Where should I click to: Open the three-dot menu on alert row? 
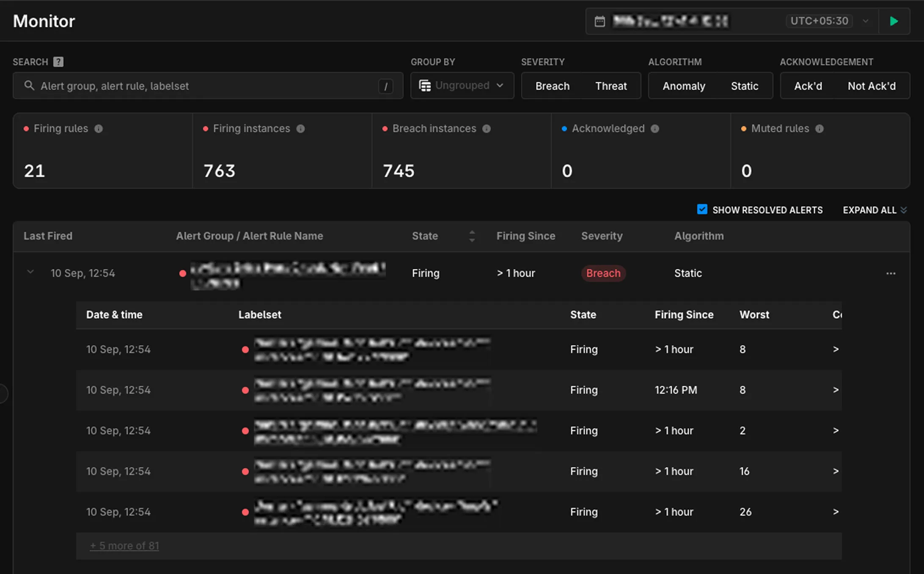(891, 273)
